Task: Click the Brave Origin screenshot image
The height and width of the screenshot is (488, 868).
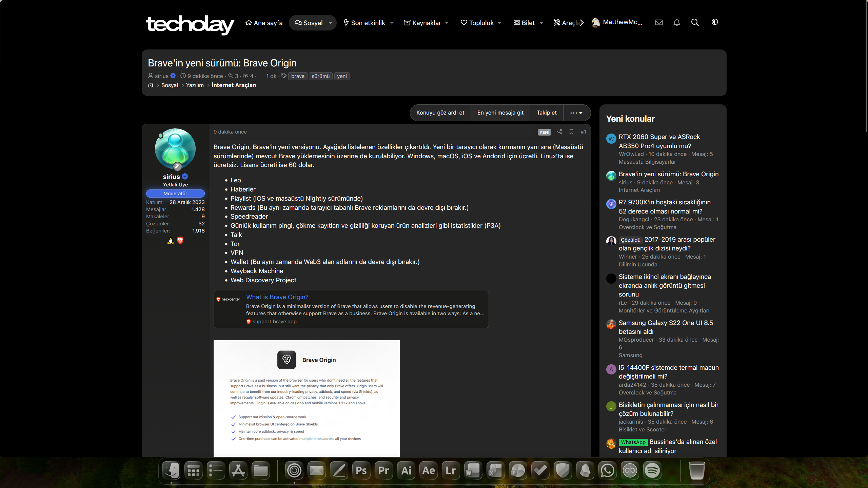Action: point(307,398)
